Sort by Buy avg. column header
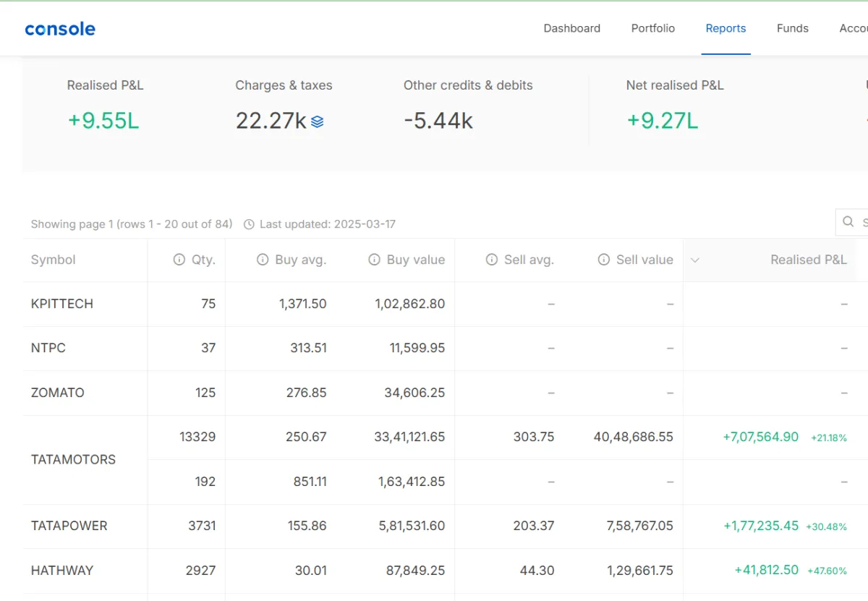Image resolution: width=868 pixels, height=601 pixels. pos(301,260)
